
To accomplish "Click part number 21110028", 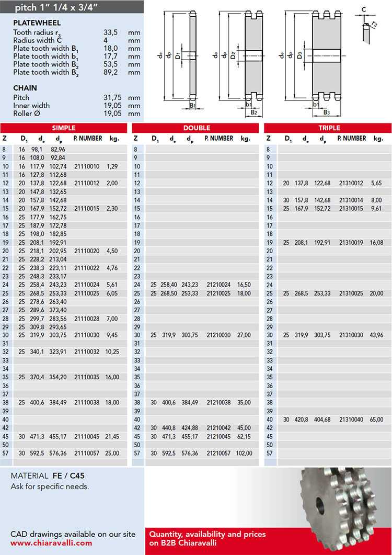I will coord(87,319).
